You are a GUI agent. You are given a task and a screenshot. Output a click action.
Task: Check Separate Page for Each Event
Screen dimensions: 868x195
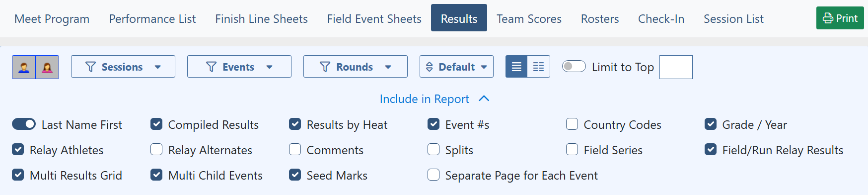tap(434, 175)
